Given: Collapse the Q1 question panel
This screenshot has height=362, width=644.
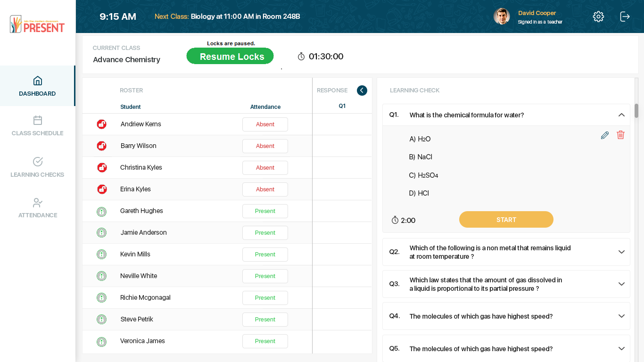Looking at the screenshot, I should pos(621,115).
